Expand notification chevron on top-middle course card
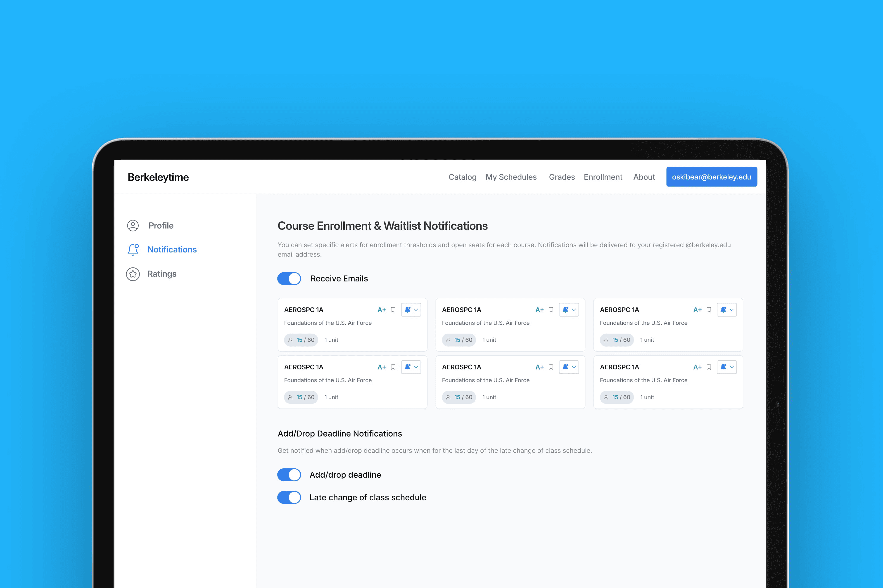Image resolution: width=883 pixels, height=588 pixels. coord(574,310)
